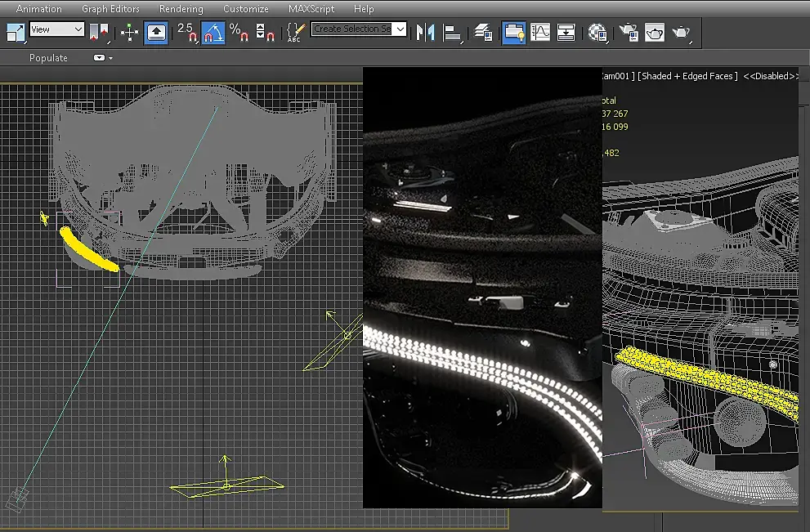Open the Align tool
Screen dimensions: 810x532
[x=452, y=33]
